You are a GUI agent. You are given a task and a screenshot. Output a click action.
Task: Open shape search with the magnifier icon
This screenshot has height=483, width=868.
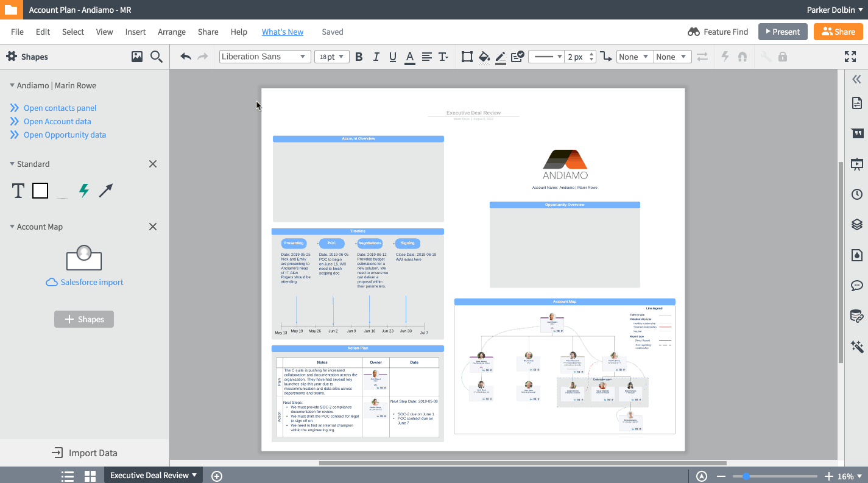pyautogui.click(x=157, y=56)
